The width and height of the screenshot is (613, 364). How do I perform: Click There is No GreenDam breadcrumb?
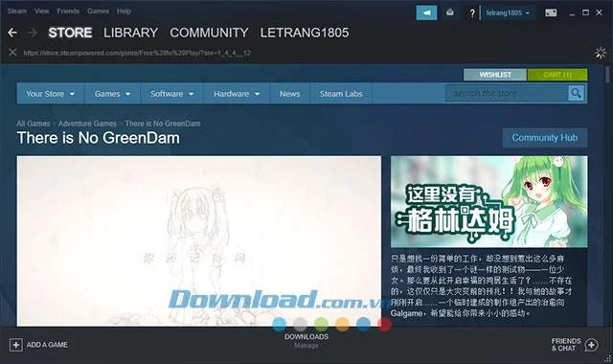[x=163, y=124]
